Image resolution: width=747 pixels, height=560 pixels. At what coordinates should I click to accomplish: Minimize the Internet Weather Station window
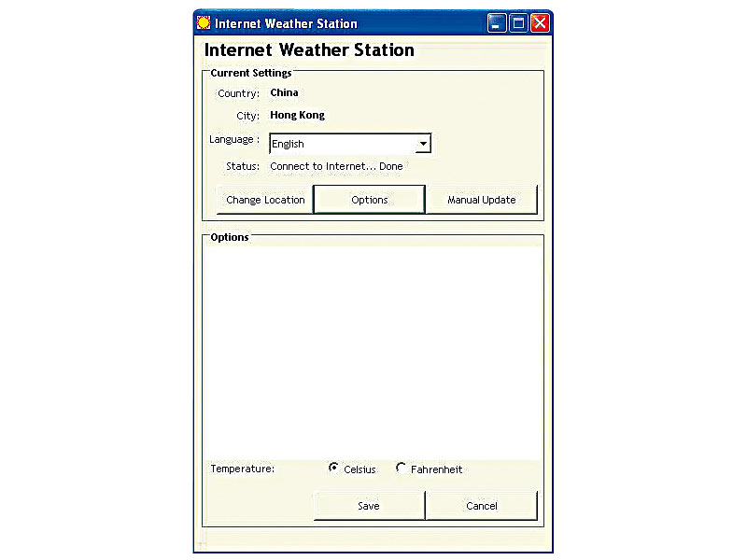click(x=498, y=23)
